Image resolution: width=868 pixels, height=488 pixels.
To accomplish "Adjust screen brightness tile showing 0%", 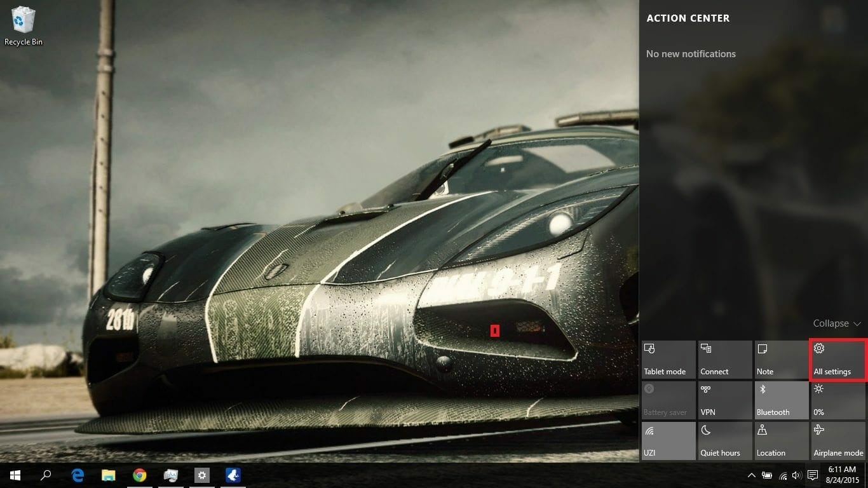I will pyautogui.click(x=837, y=400).
